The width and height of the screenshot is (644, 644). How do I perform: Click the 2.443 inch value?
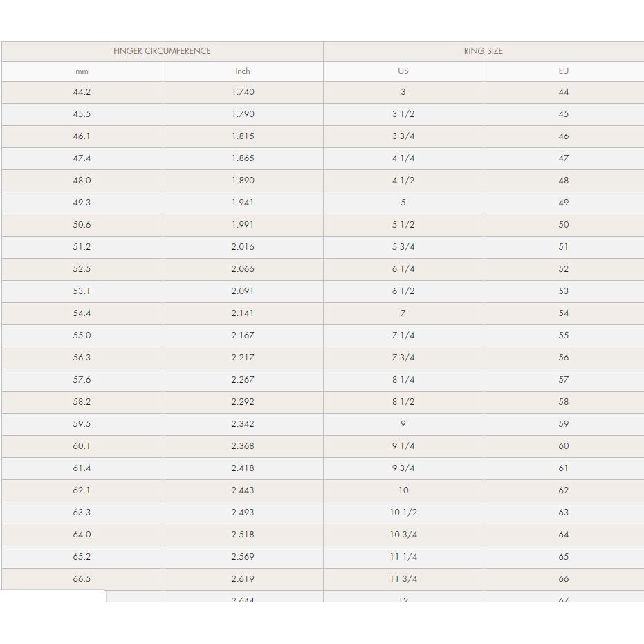(243, 491)
